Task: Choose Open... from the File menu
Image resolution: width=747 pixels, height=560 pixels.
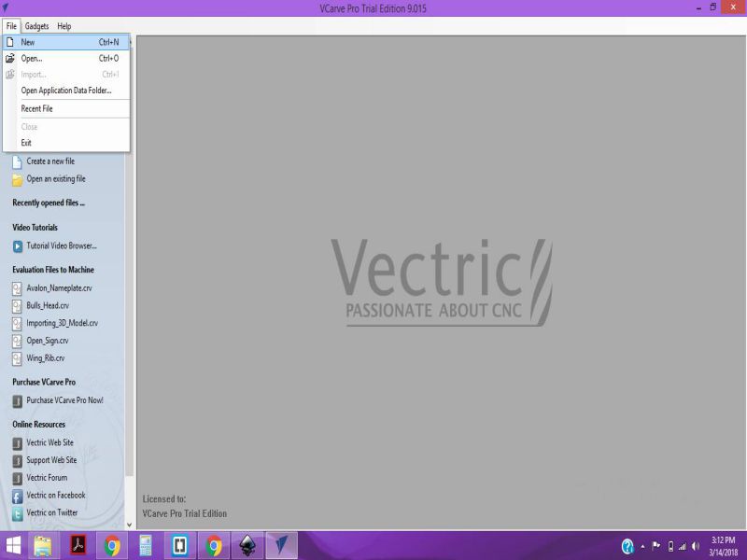Action: point(66,59)
